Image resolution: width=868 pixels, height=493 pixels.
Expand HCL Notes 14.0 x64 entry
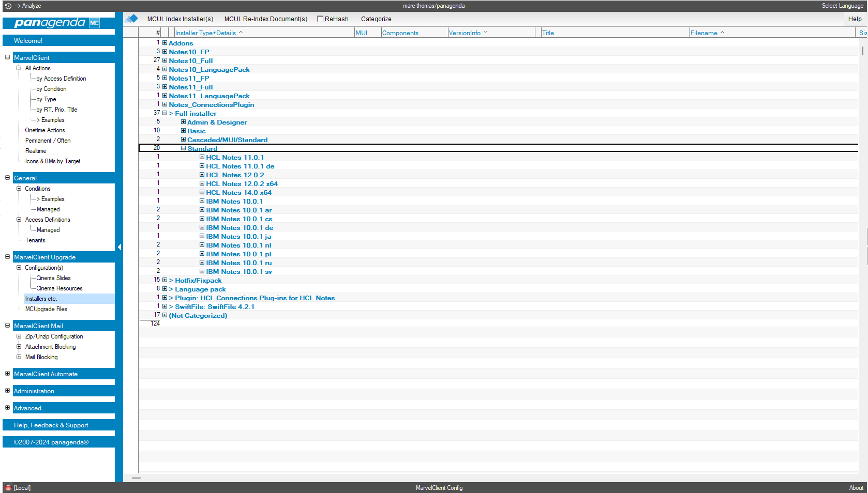(x=202, y=192)
